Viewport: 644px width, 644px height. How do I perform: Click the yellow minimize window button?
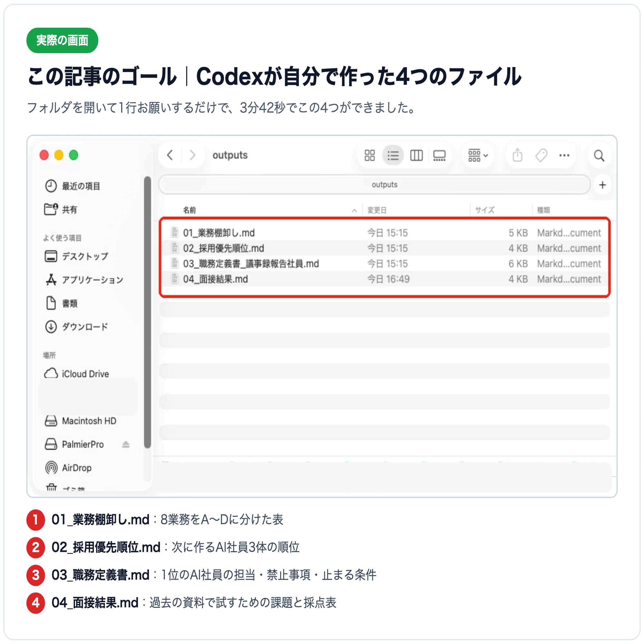(59, 155)
